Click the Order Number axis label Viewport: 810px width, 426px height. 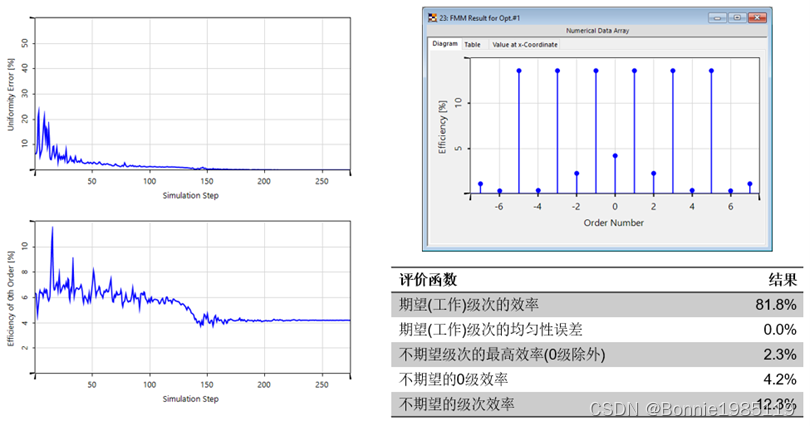click(614, 223)
